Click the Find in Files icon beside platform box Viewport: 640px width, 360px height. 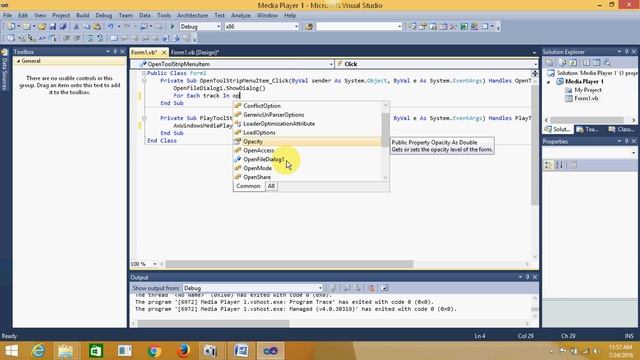pos(309,27)
